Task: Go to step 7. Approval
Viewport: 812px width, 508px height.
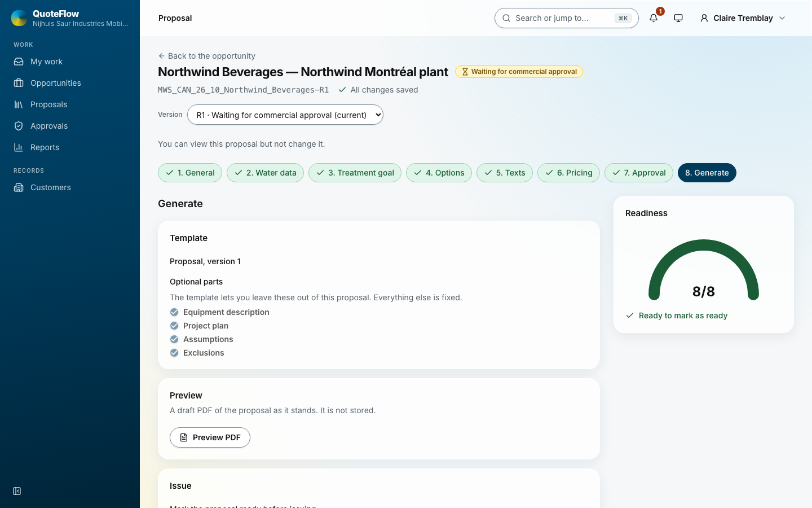Action: tap(639, 173)
